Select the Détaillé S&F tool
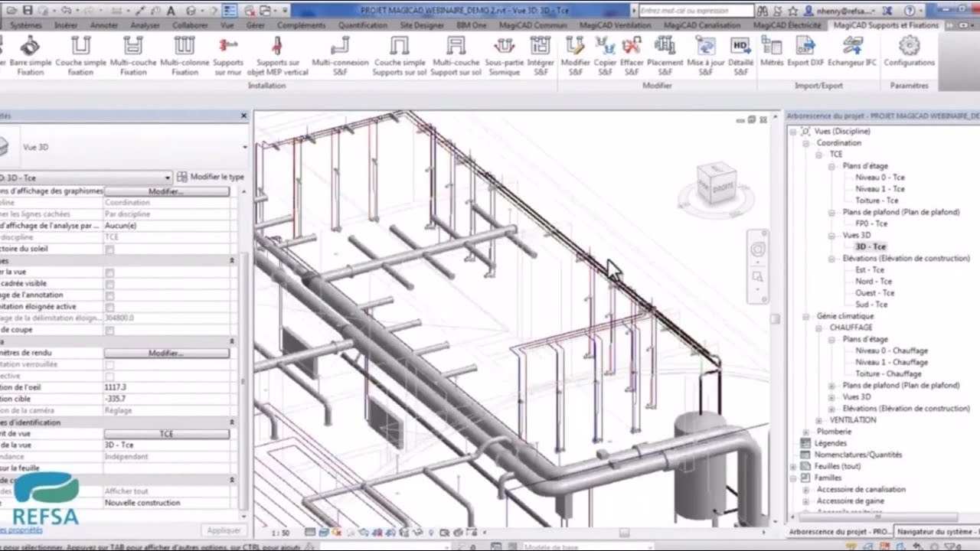The width and height of the screenshot is (980, 551). [x=740, y=55]
